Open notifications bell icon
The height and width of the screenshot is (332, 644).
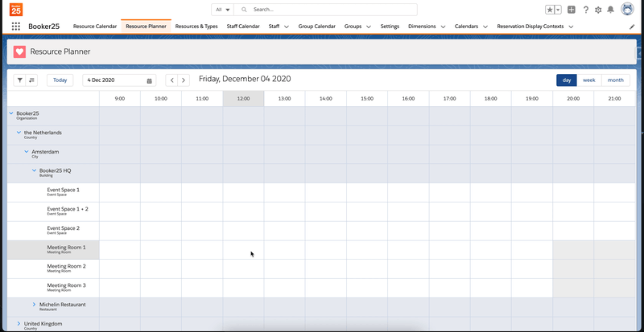click(x=610, y=10)
